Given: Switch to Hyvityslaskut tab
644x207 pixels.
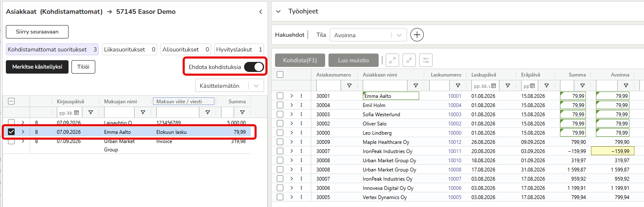Looking at the screenshot, I should pyautogui.click(x=239, y=49).
